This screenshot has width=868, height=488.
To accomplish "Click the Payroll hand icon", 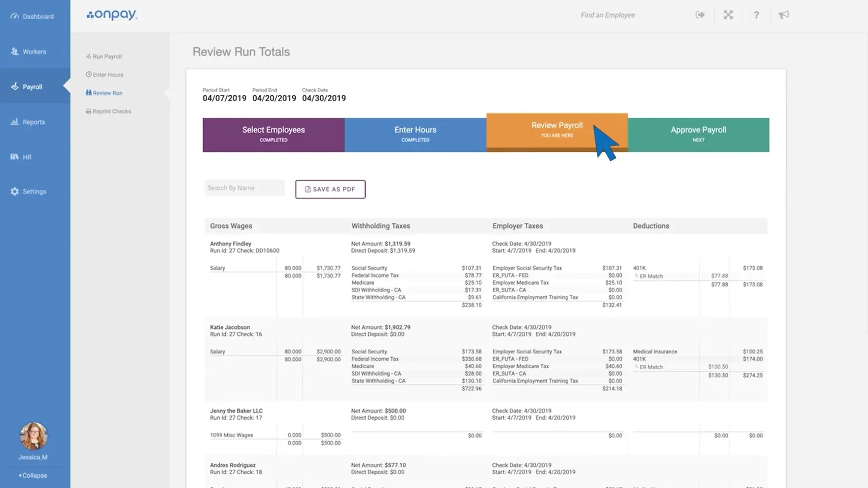I will pos(15,86).
